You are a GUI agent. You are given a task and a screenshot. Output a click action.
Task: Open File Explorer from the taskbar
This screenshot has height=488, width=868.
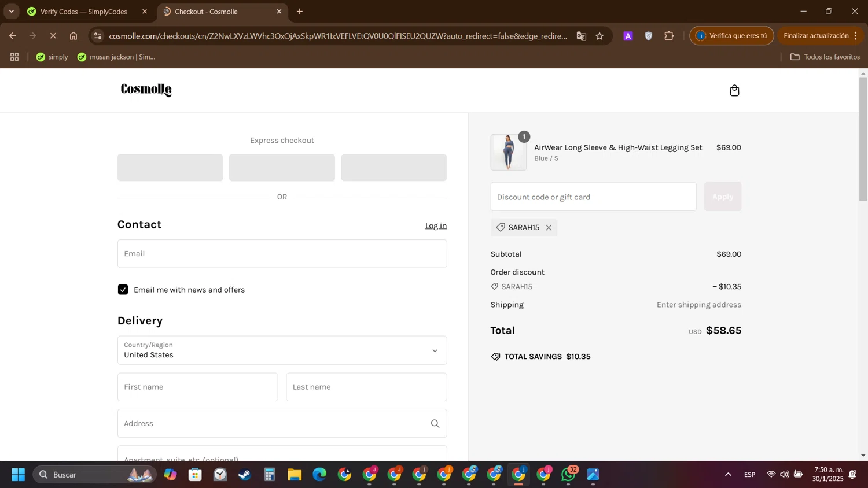295,475
